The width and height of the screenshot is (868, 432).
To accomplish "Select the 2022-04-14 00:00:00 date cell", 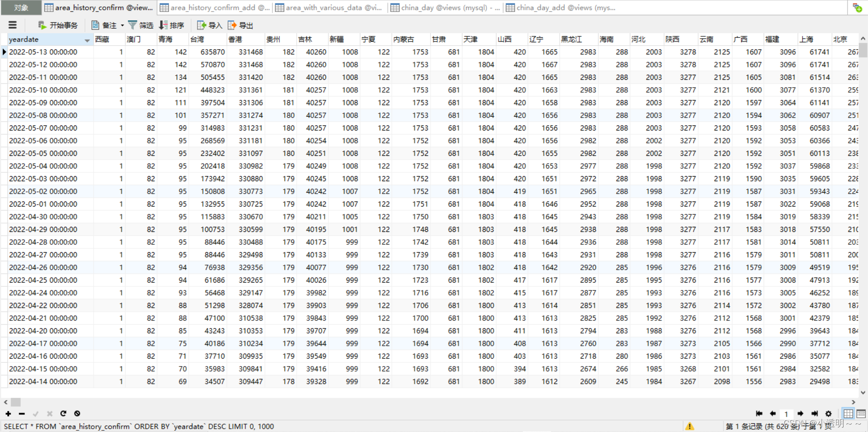I will pos(50,382).
